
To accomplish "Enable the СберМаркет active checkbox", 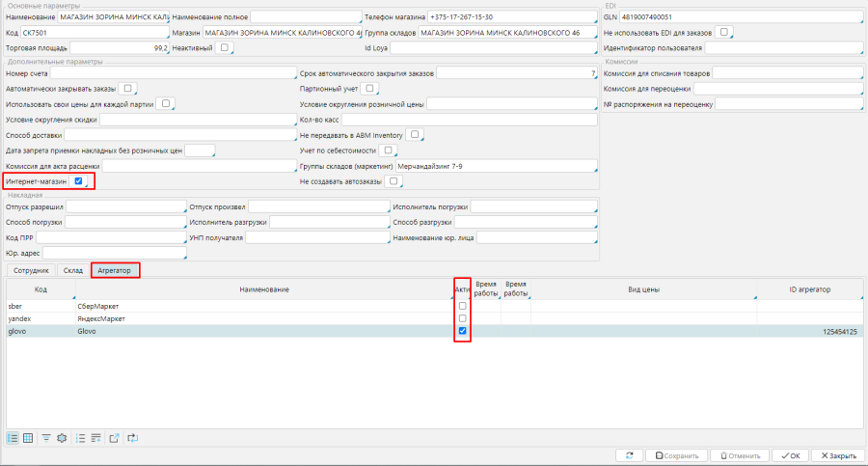I will (462, 306).
